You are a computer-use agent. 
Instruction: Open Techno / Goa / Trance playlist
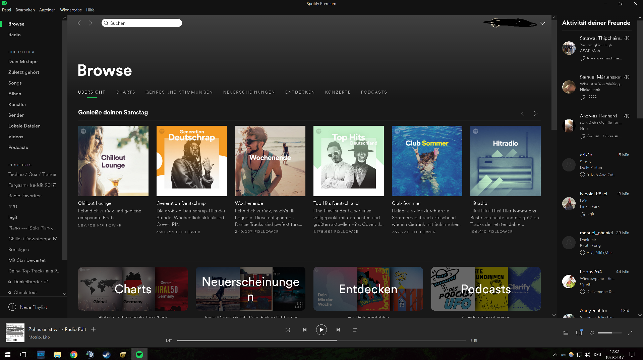[x=32, y=174]
